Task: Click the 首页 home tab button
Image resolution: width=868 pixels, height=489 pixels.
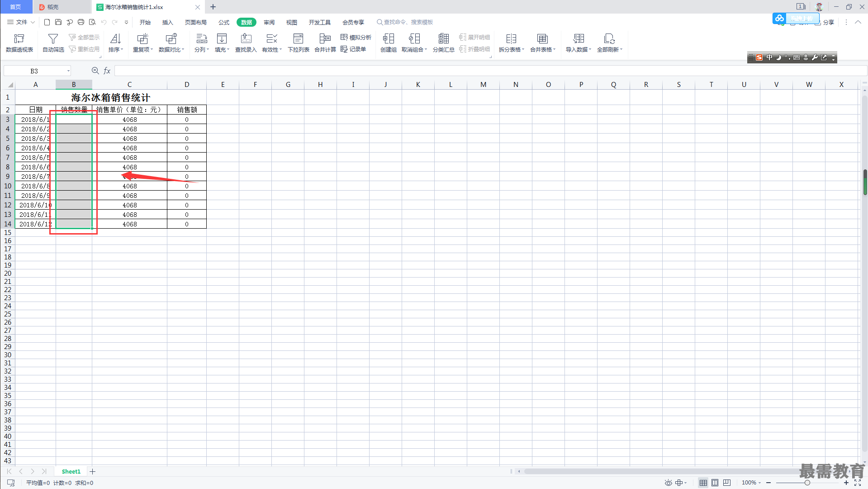Action: point(16,7)
